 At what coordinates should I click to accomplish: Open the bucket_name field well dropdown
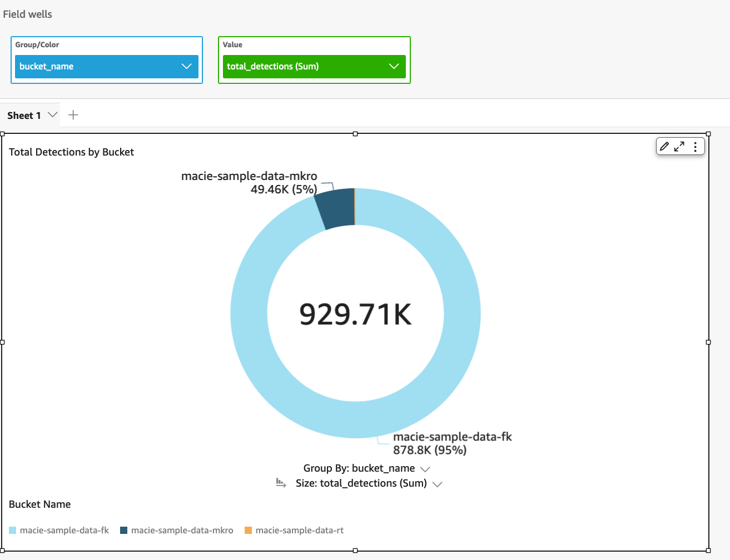187,66
